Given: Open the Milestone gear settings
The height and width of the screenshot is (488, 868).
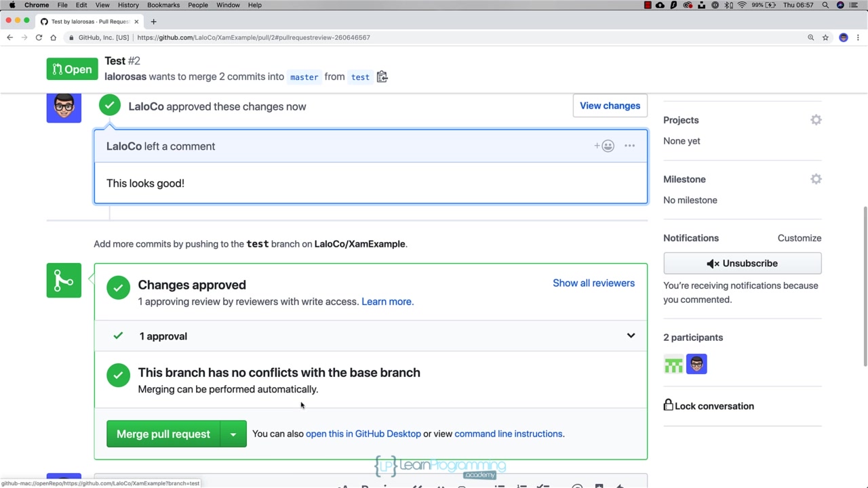Looking at the screenshot, I should click(816, 179).
